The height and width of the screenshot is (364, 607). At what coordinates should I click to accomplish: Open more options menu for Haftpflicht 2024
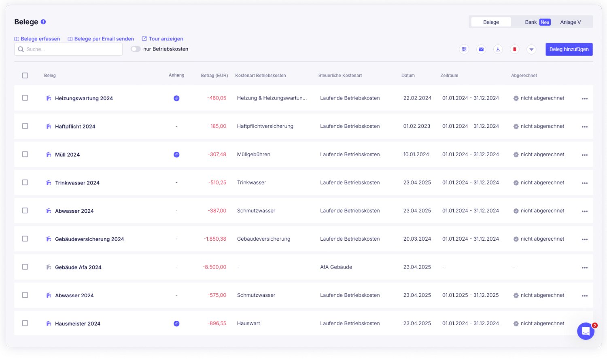click(585, 127)
